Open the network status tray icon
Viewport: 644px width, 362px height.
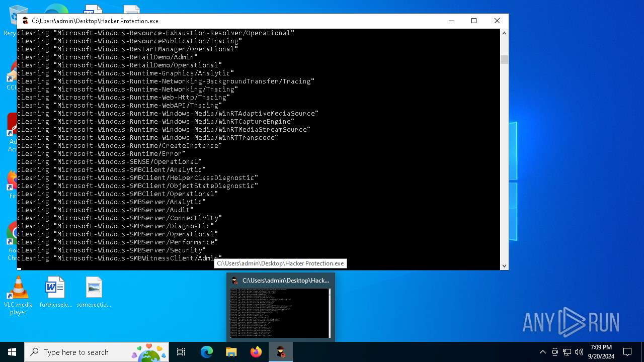(x=567, y=352)
